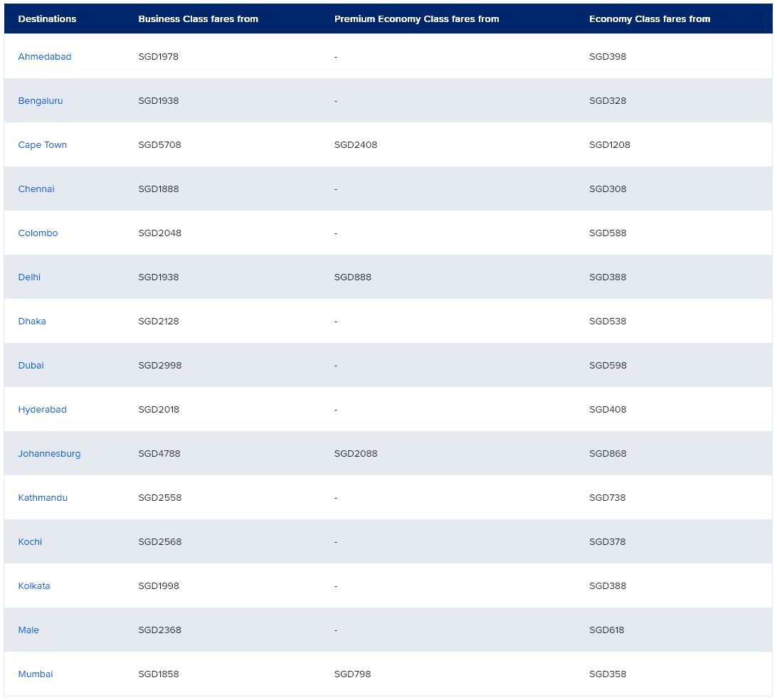The image size is (777, 700).
Task: Click the Dhaka destination link
Action: click(x=32, y=322)
